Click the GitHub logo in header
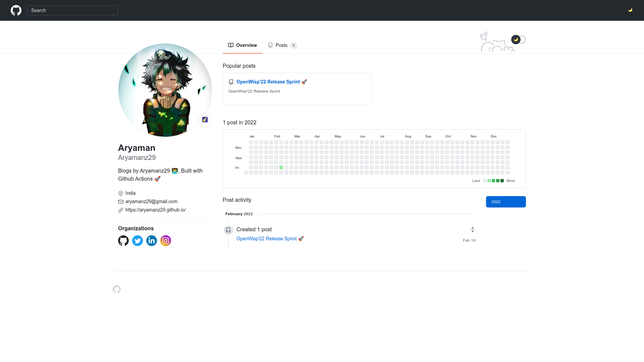Viewport: 644px width, 362px height. (x=16, y=10)
